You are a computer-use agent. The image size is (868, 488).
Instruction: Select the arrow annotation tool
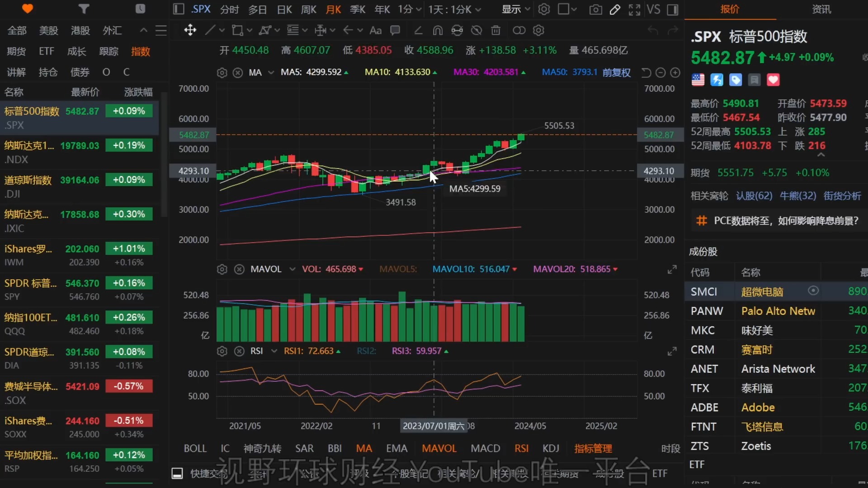(348, 30)
